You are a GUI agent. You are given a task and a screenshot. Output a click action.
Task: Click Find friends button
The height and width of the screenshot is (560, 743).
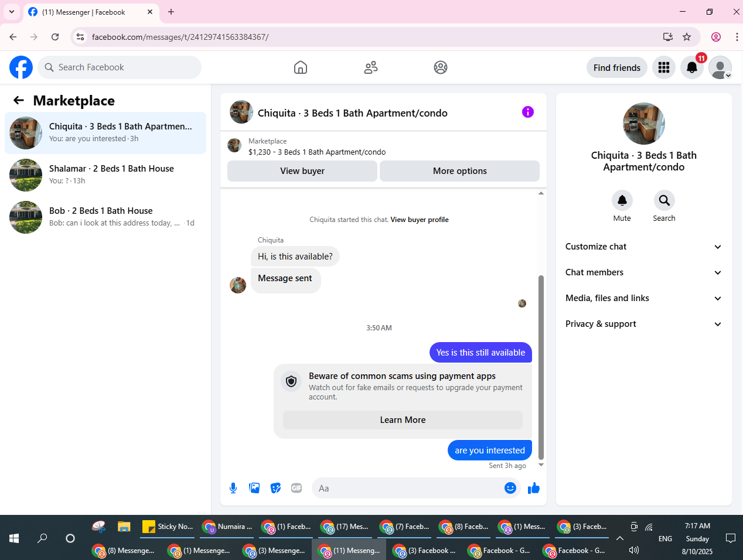(617, 67)
